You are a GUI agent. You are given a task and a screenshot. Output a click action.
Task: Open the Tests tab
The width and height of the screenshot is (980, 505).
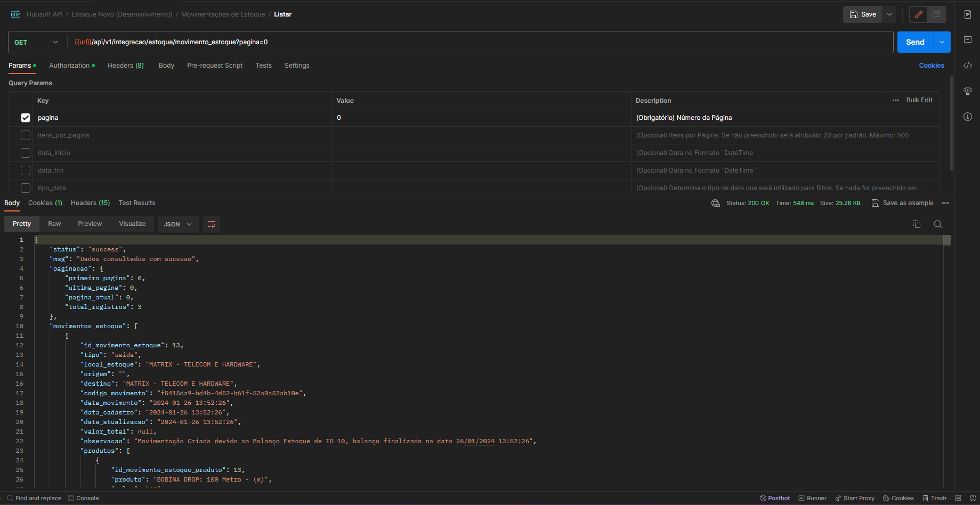coord(263,66)
